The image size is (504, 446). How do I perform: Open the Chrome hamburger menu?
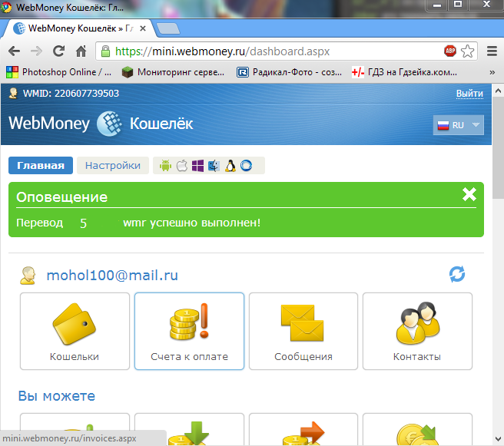click(492, 51)
